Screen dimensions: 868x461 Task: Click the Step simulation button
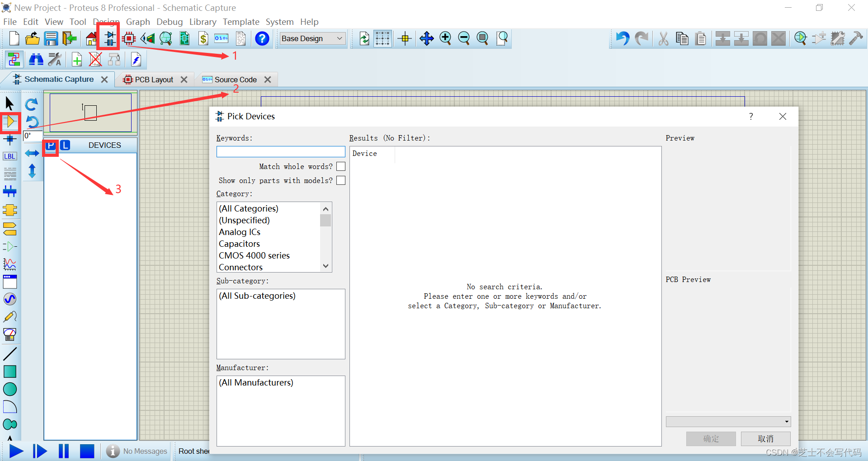pos(40,451)
